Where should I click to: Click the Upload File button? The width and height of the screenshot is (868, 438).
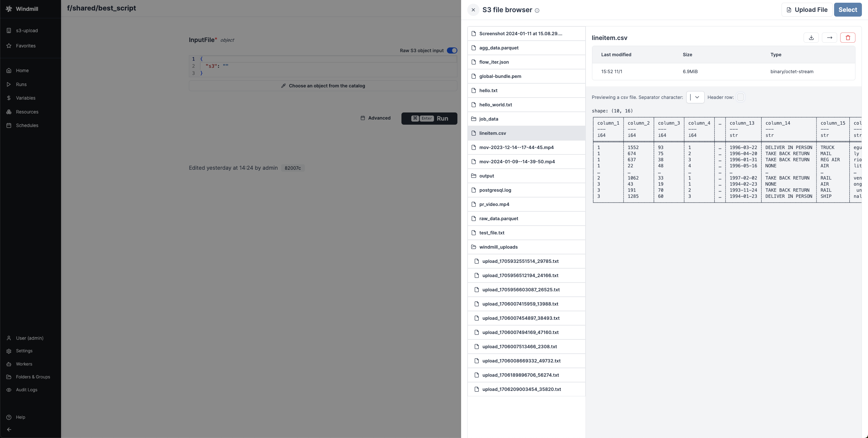[807, 10]
